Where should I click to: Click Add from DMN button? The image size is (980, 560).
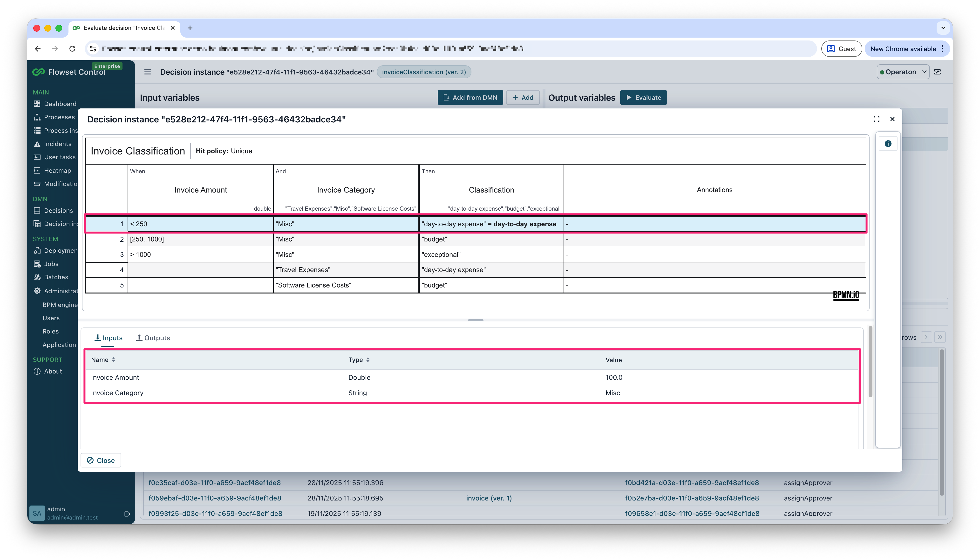(470, 98)
